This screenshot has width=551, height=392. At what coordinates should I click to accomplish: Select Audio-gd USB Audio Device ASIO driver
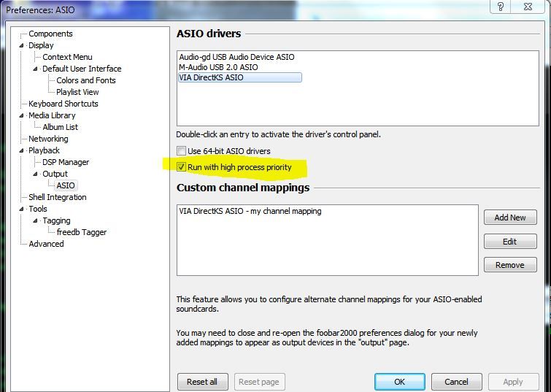237,57
